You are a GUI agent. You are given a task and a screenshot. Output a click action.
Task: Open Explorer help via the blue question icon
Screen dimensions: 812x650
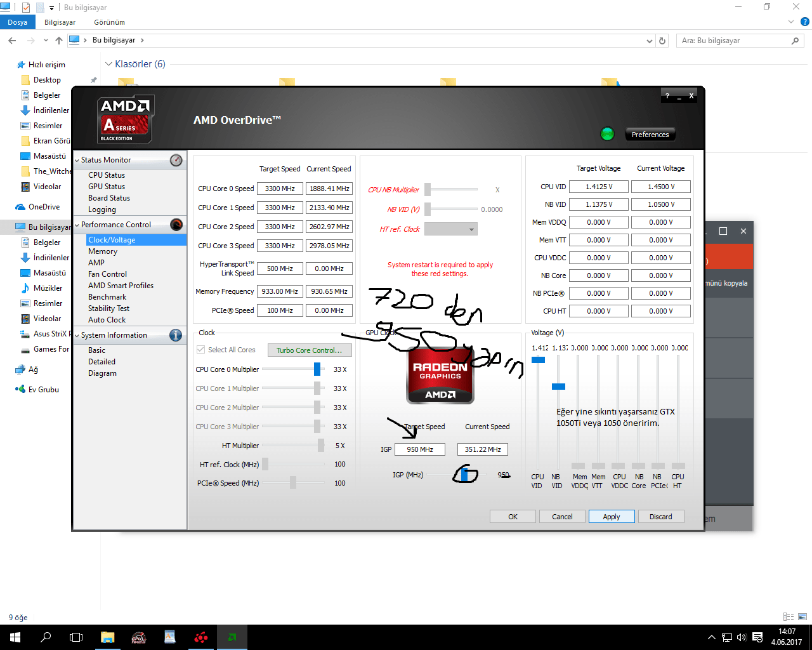tap(804, 22)
